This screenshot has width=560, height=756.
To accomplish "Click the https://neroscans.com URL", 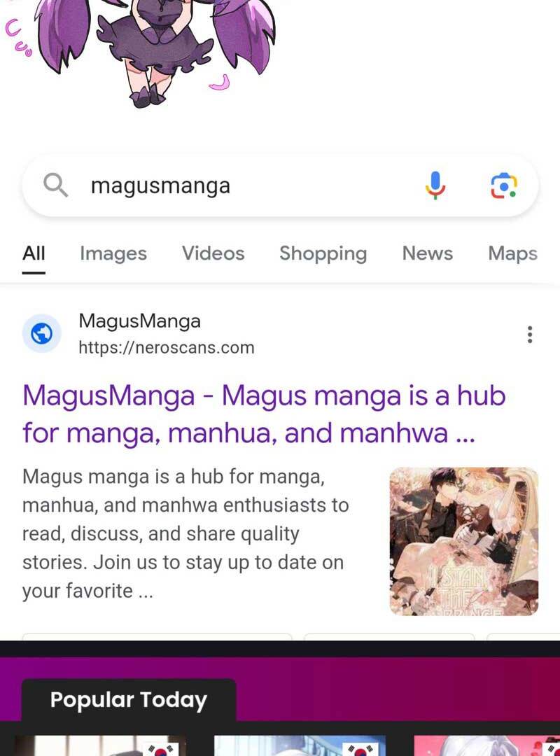I will tap(167, 348).
